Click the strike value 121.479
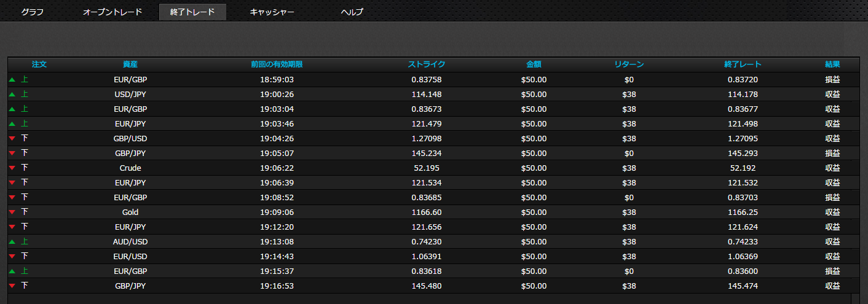 coord(427,124)
